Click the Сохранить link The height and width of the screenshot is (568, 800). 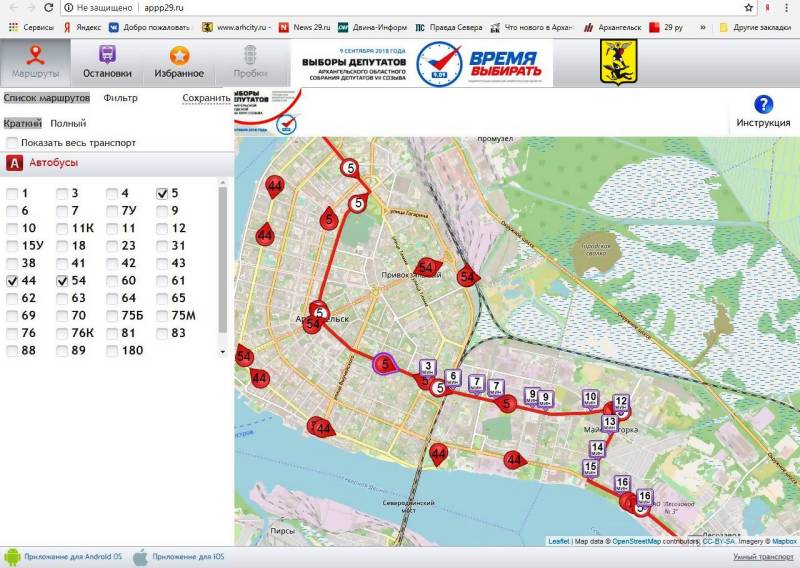coord(206,98)
